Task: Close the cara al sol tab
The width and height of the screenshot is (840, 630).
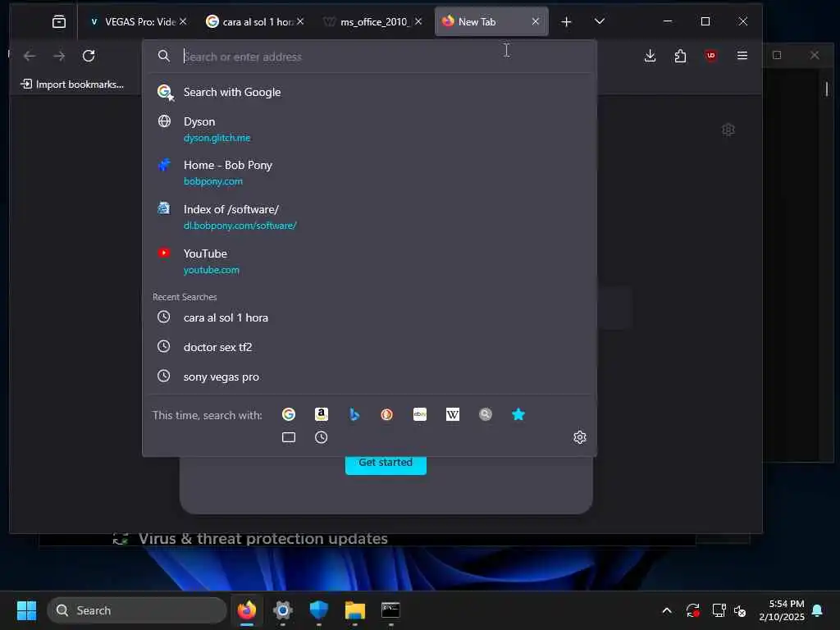Action: [x=300, y=21]
